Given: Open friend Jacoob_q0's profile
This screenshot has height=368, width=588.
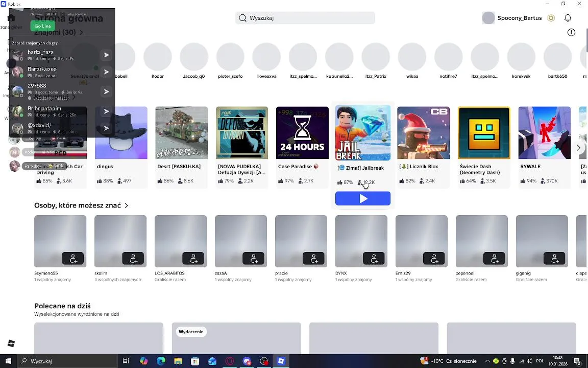Looking at the screenshot, I should pyautogui.click(x=194, y=60).
